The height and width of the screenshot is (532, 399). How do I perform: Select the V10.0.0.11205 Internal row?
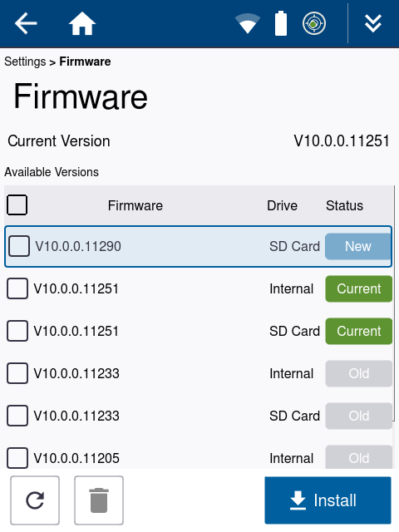[199, 458]
